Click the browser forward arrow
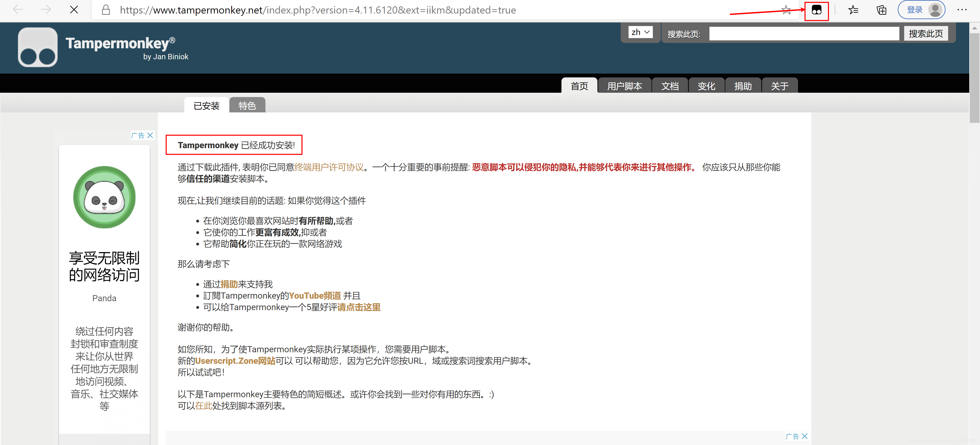The width and height of the screenshot is (980, 445). click(x=46, y=10)
